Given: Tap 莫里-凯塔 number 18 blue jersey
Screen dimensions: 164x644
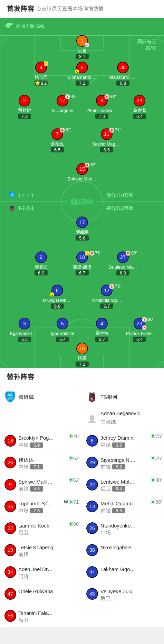Looking at the screenshot, I should (x=82, y=257).
